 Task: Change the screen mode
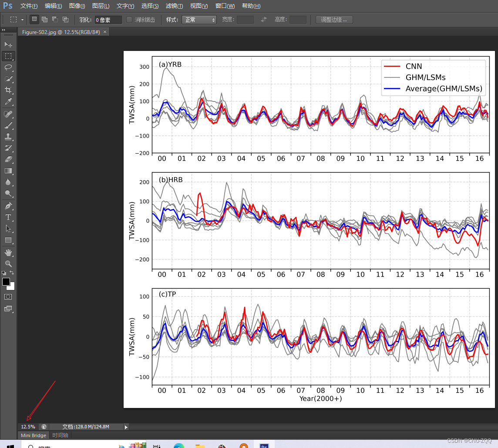point(8,309)
